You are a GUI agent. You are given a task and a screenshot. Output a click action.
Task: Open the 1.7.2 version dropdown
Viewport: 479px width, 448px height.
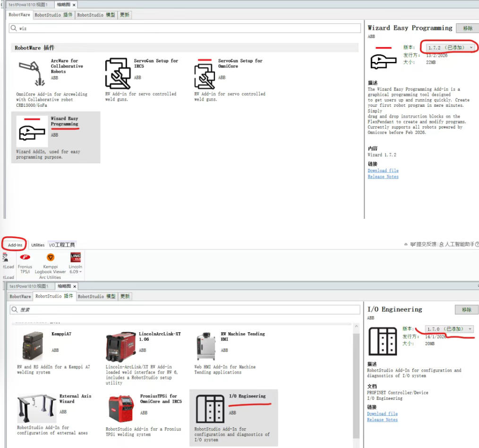click(449, 47)
